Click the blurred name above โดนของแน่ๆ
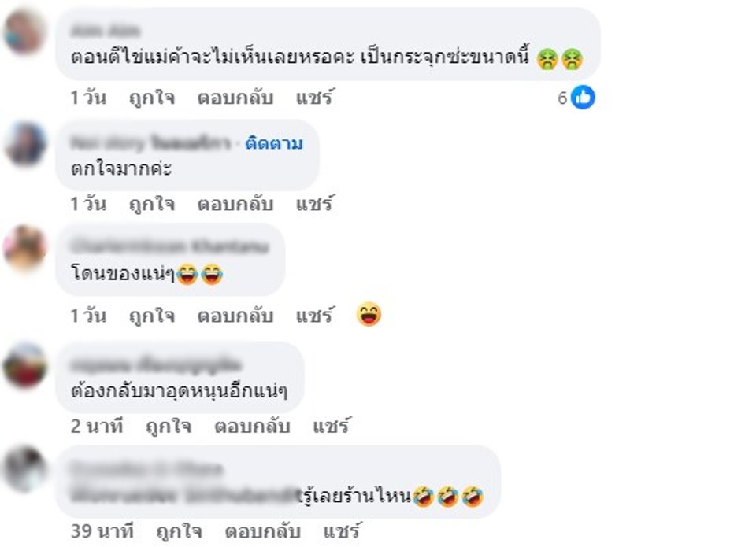This screenshot has height=547, width=756. coord(169,247)
